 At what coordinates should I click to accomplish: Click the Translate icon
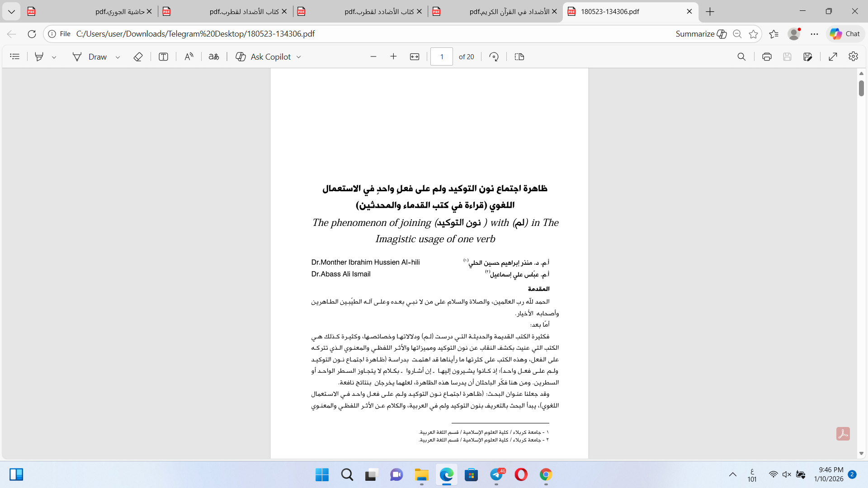click(x=214, y=56)
